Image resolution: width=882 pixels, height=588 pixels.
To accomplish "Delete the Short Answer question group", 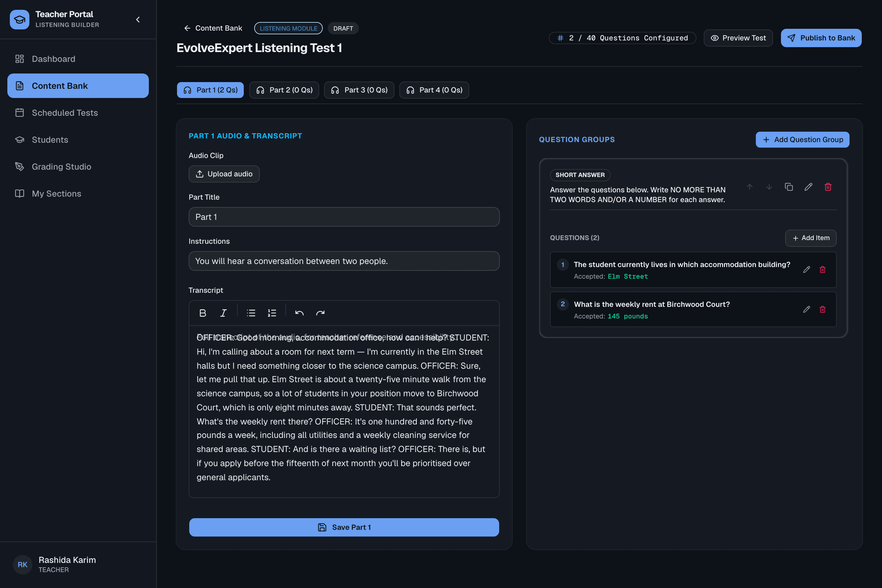I will (828, 187).
